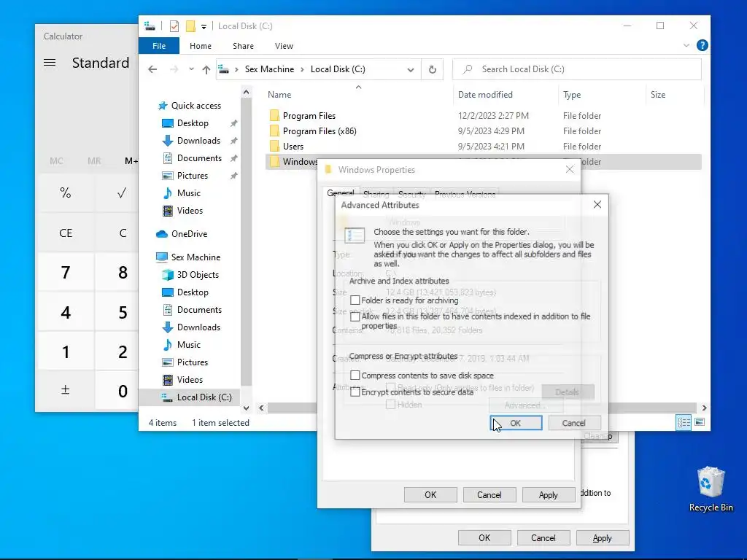Click Apply in Windows Properties dialog
Viewport: 747px width, 560px height.
pos(549,495)
